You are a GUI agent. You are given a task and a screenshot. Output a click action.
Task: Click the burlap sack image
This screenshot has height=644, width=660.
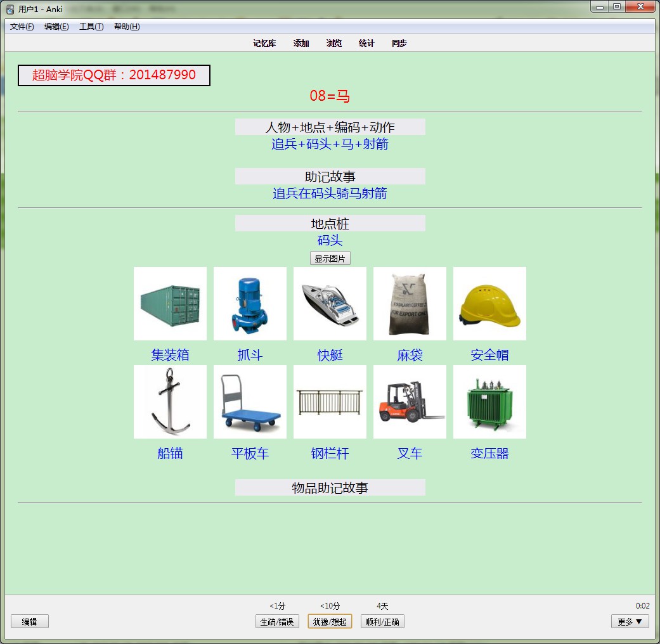(410, 304)
